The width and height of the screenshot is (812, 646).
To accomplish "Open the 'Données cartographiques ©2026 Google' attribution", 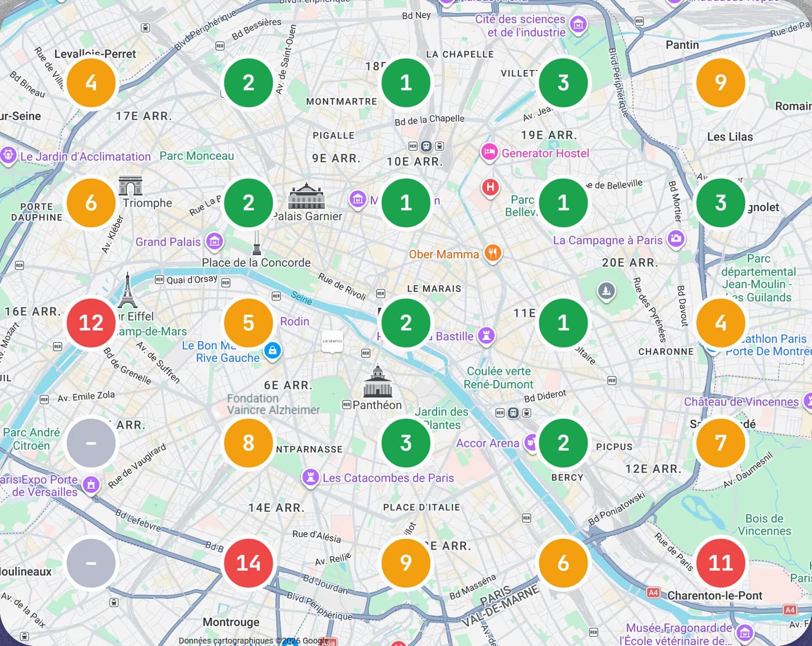I will coord(253,640).
